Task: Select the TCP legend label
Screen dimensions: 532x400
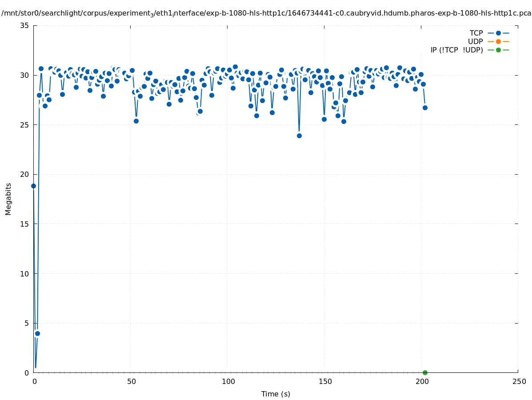Action: (476, 33)
